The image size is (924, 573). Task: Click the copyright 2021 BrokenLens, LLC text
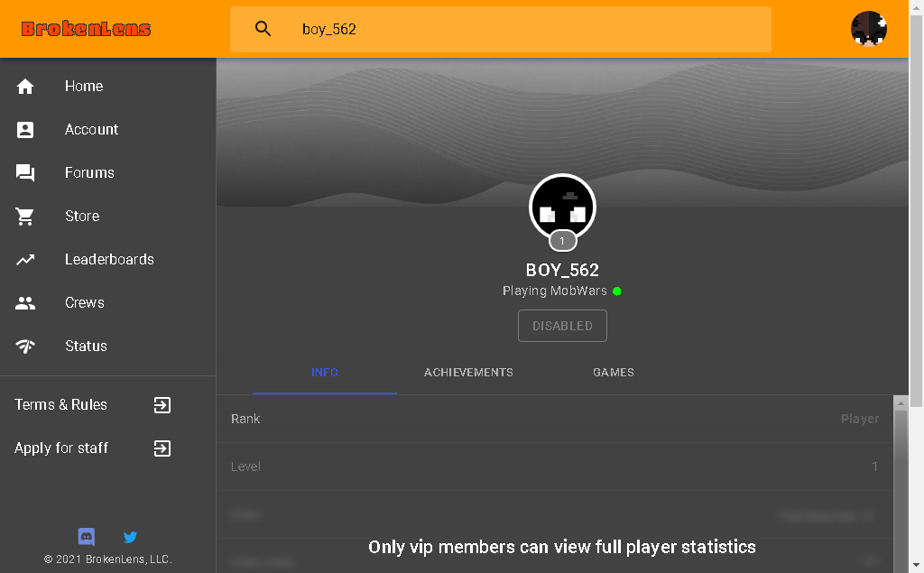(108, 559)
